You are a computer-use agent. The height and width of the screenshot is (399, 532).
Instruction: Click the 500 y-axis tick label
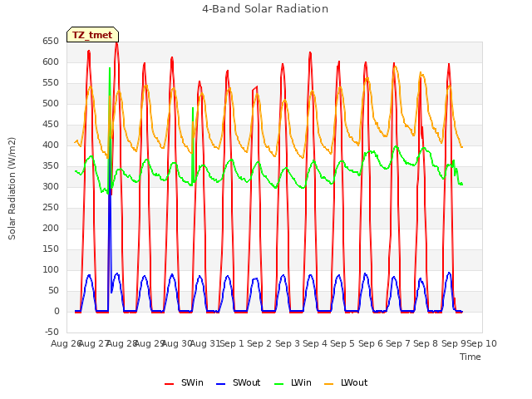[x=51, y=103]
